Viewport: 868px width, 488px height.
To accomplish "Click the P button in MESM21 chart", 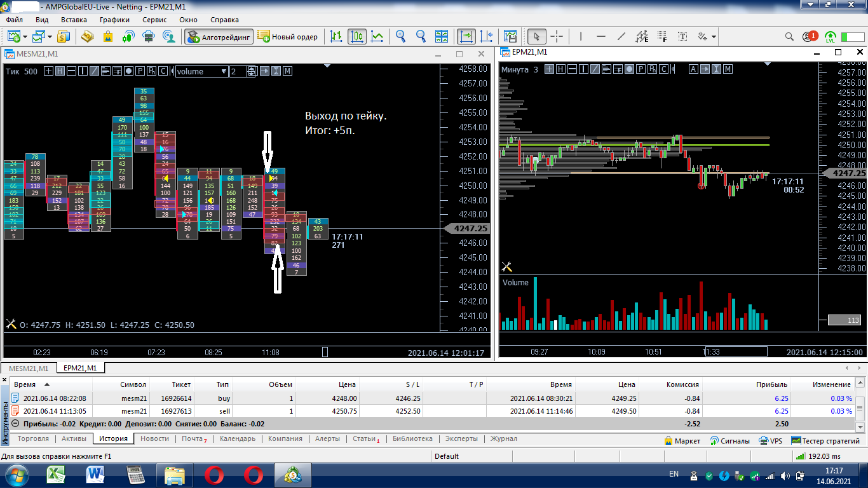I will click(140, 71).
